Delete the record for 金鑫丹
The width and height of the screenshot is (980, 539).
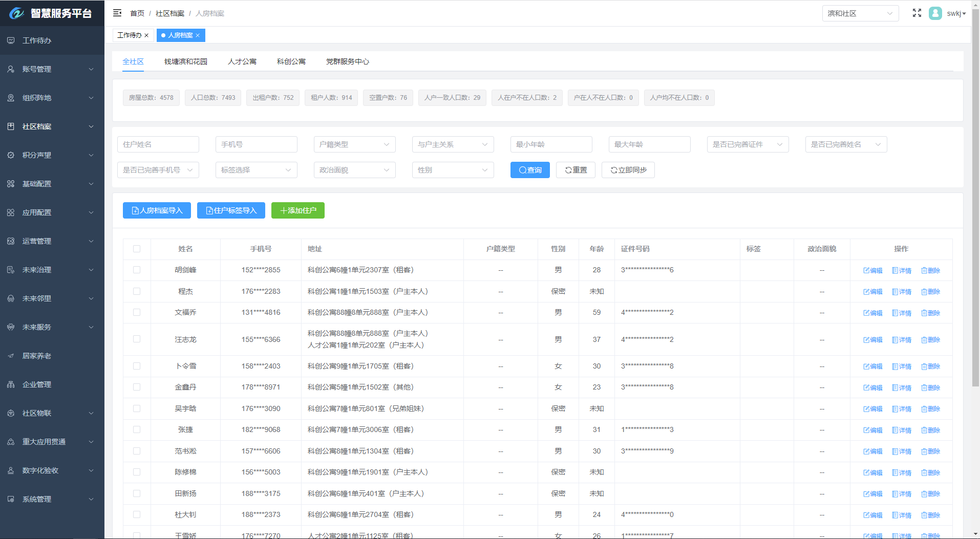(930, 387)
